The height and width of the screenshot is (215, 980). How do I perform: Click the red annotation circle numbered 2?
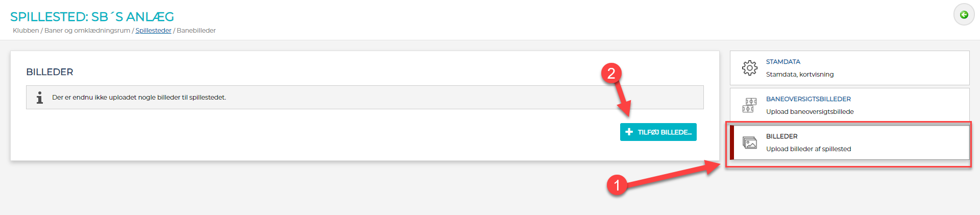[x=611, y=74]
